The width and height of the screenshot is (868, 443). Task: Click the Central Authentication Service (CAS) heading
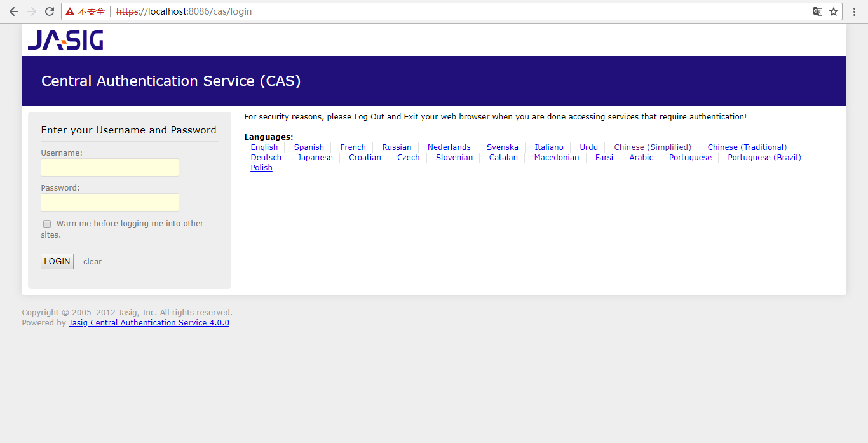tap(171, 81)
